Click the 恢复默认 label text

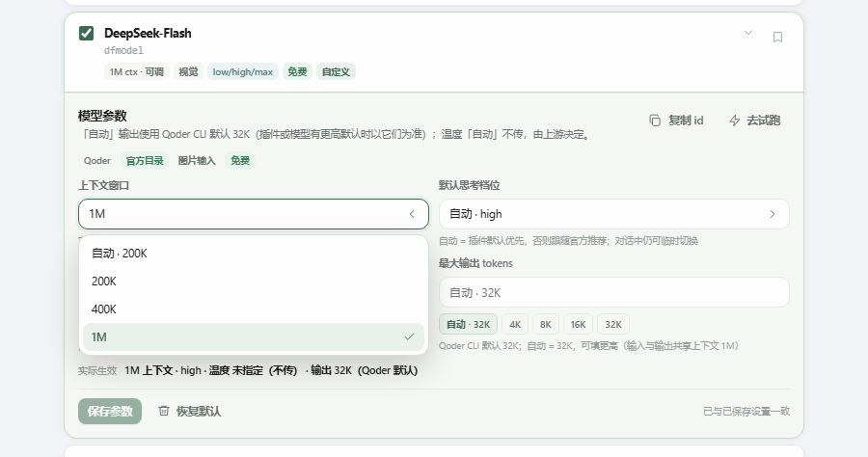coord(198,411)
